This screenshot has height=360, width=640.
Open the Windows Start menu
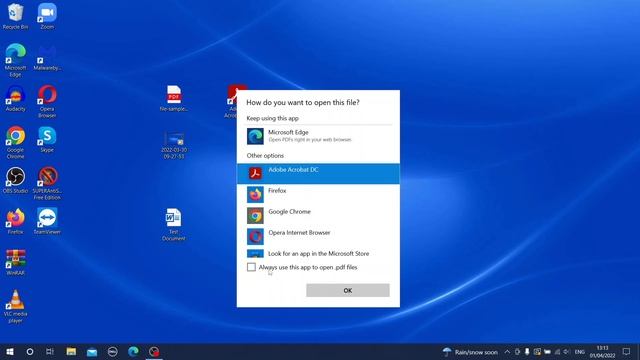10,351
